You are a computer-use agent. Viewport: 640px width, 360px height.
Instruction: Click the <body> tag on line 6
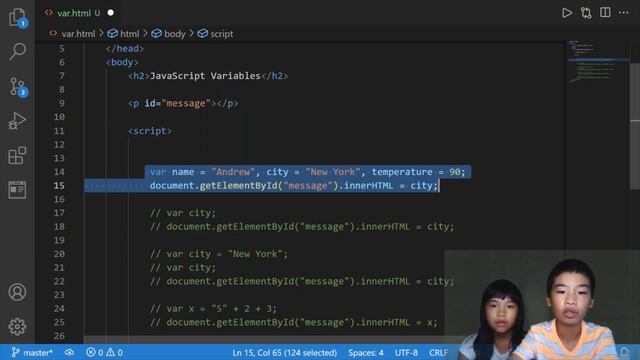122,62
